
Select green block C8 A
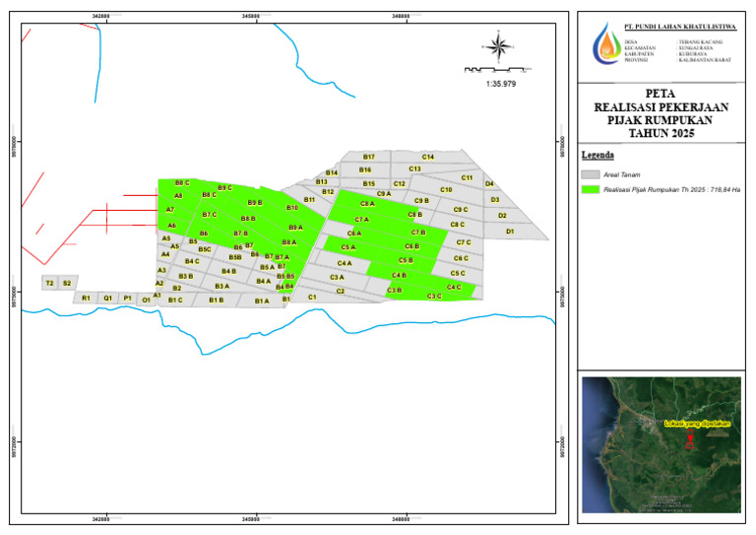[367, 204]
